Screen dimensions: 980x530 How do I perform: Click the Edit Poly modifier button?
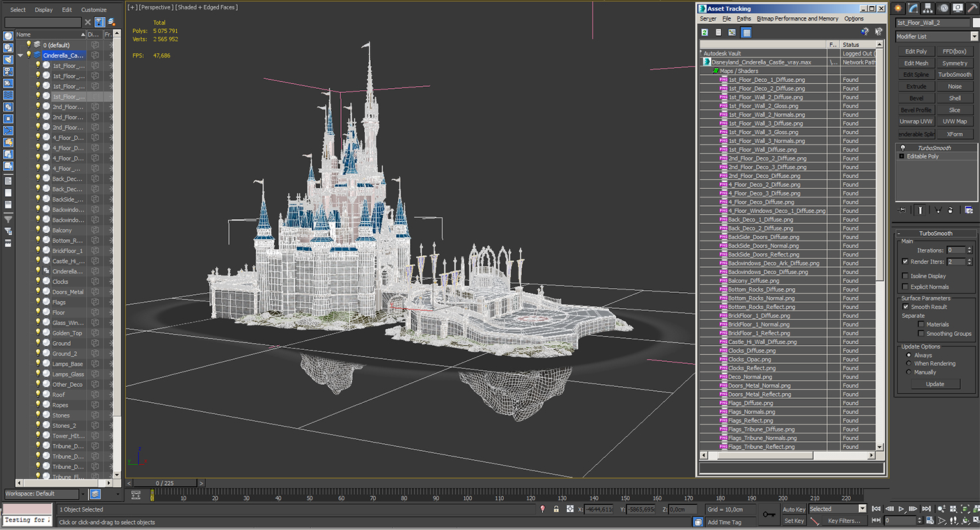click(x=916, y=51)
